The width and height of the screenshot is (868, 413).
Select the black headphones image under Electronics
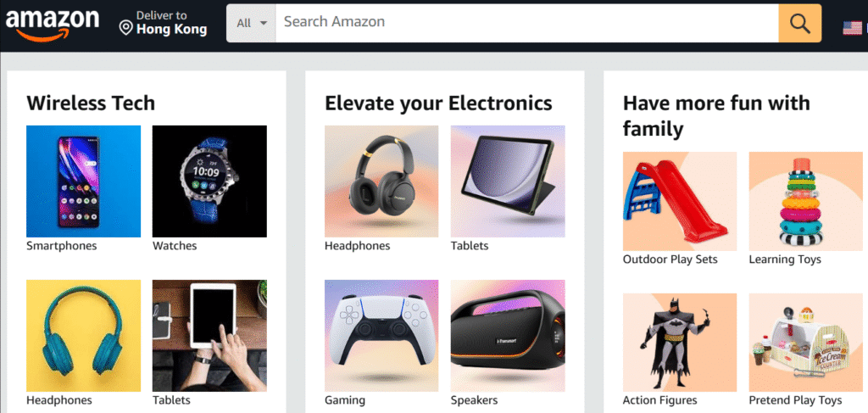pyautogui.click(x=381, y=181)
